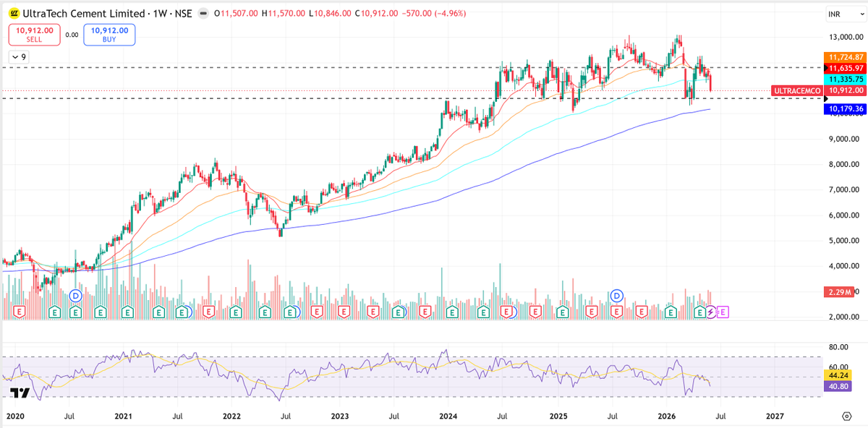
Task: Click the dividend D marker near mid-2025
Action: pyautogui.click(x=616, y=295)
